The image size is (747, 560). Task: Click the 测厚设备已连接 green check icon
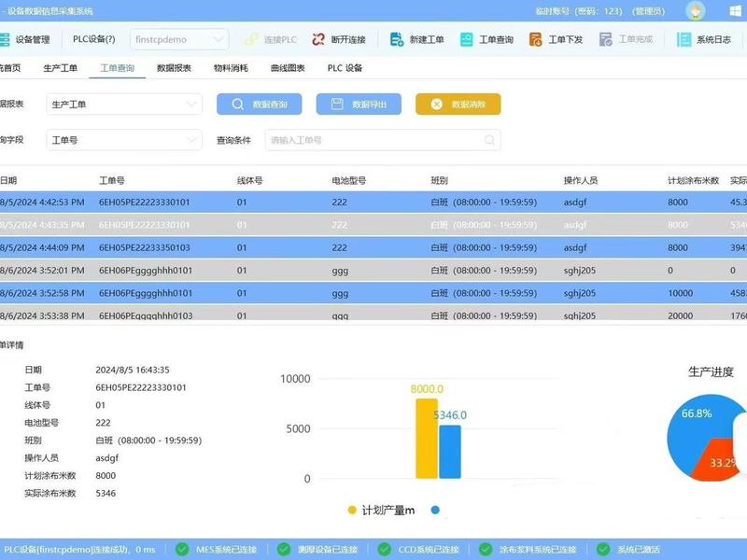[284, 550]
